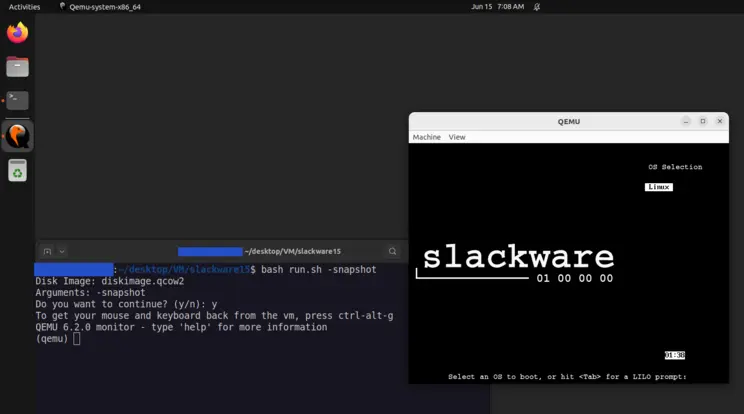Select the QEMU dock icon

(x=18, y=136)
